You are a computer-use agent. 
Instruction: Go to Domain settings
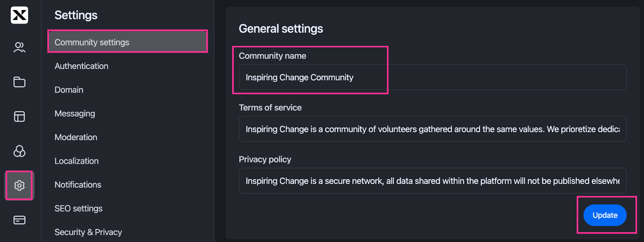(69, 90)
